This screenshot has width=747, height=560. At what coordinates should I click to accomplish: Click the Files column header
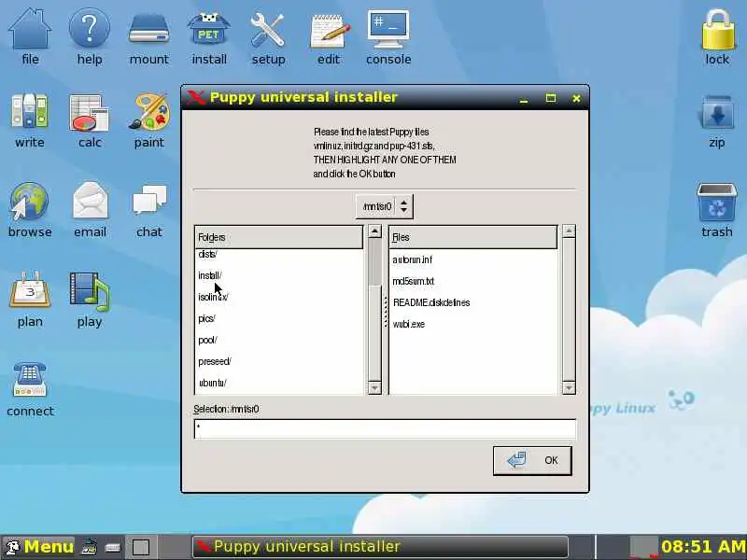click(473, 237)
